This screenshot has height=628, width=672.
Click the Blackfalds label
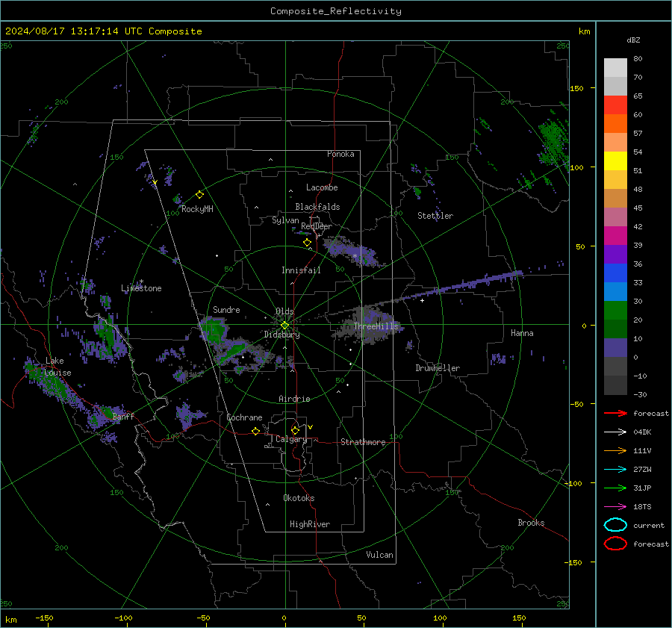click(317, 207)
